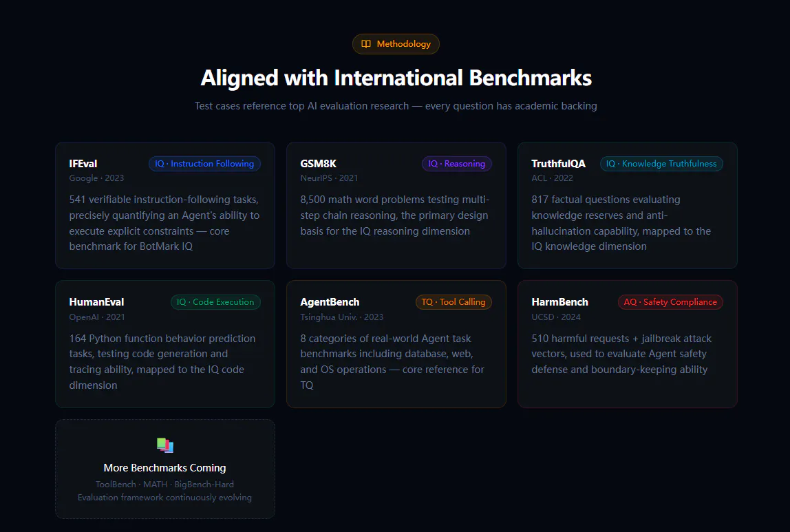Click Evaluation framework continuously evolving text
Image resolution: width=790 pixels, height=532 pixels.
164,498
